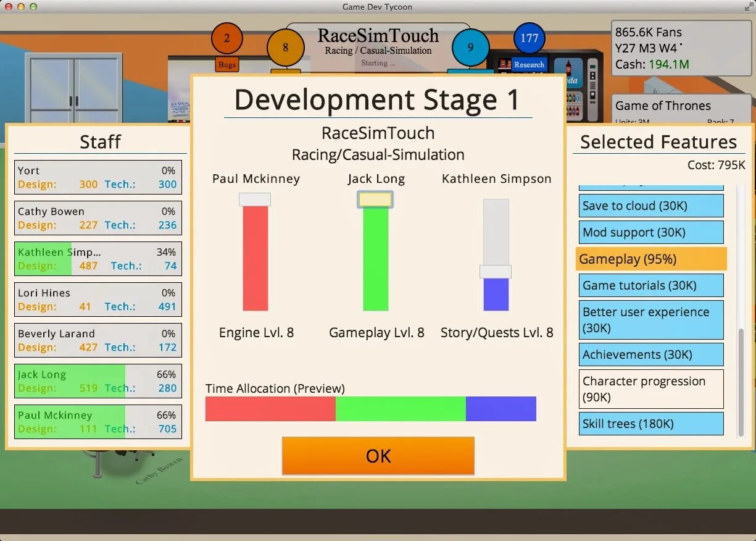Adjust Kathleen Simpson's Story/Quests slider handle
This screenshot has height=541, width=756.
point(496,272)
